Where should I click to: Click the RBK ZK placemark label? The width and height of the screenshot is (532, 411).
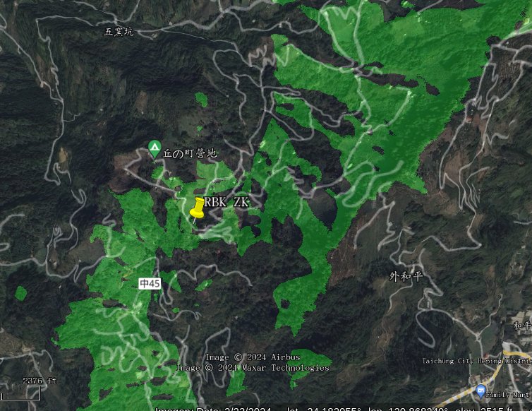[226, 203]
